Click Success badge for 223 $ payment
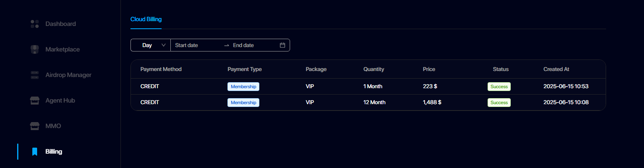 click(499, 87)
